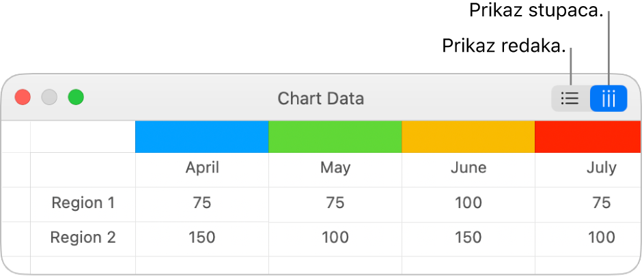Select the Region 2 row label
The height and width of the screenshot is (277, 644).
83,237
